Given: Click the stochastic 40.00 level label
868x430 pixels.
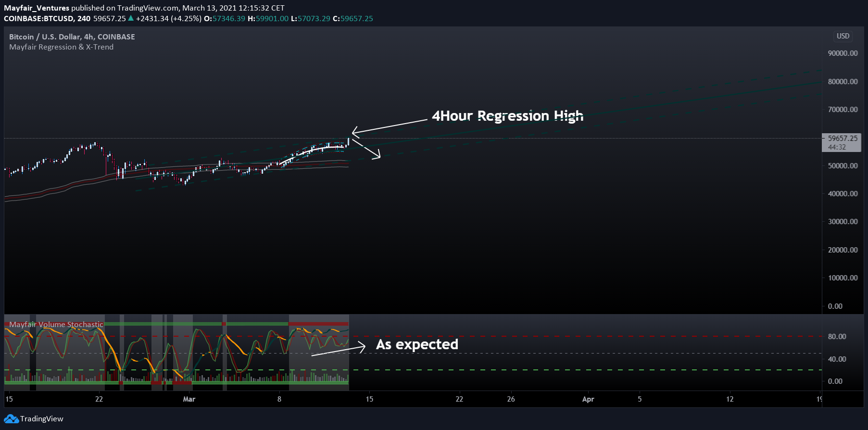Looking at the screenshot, I should pyautogui.click(x=837, y=359).
